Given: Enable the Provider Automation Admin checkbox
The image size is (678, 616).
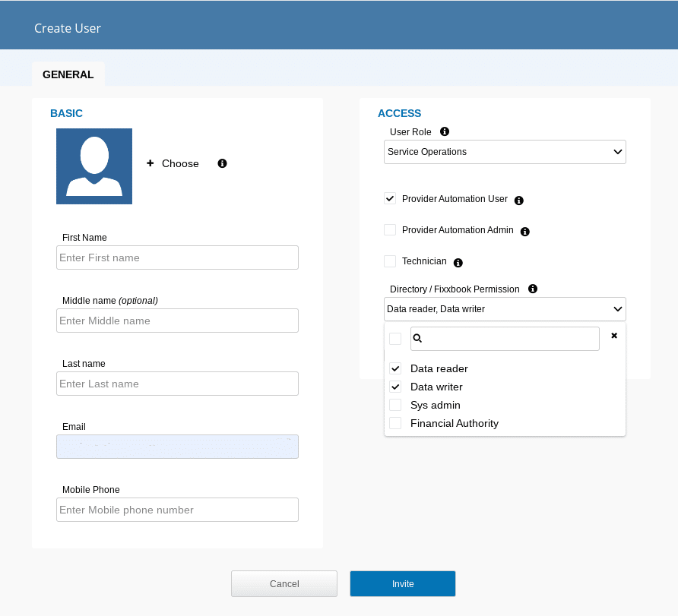Looking at the screenshot, I should (390, 230).
